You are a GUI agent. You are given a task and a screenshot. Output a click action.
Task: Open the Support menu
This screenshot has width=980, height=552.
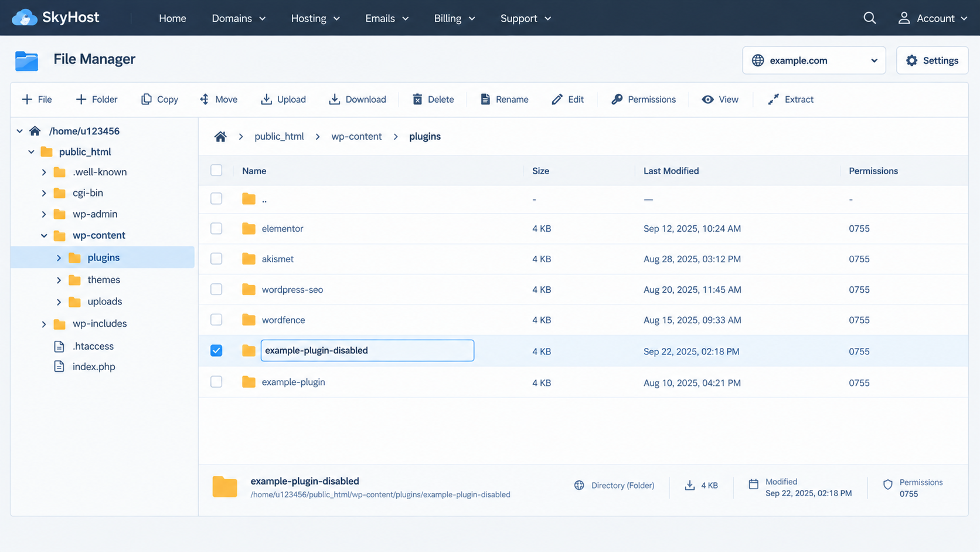point(526,18)
